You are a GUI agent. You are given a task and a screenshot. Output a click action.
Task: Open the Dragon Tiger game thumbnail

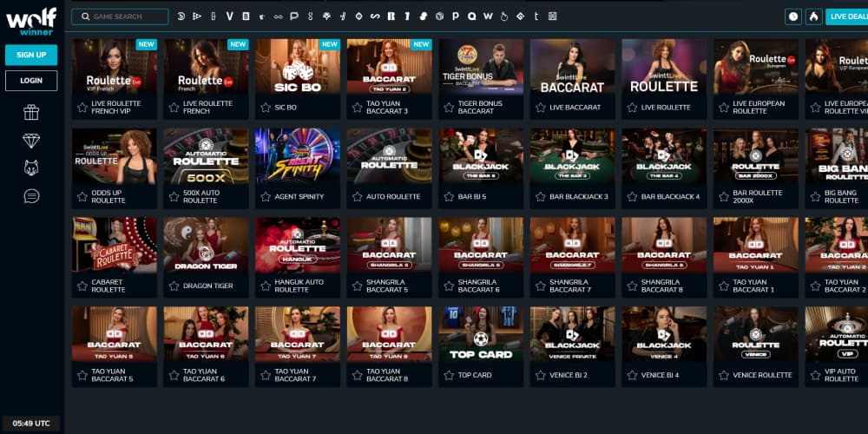click(206, 245)
